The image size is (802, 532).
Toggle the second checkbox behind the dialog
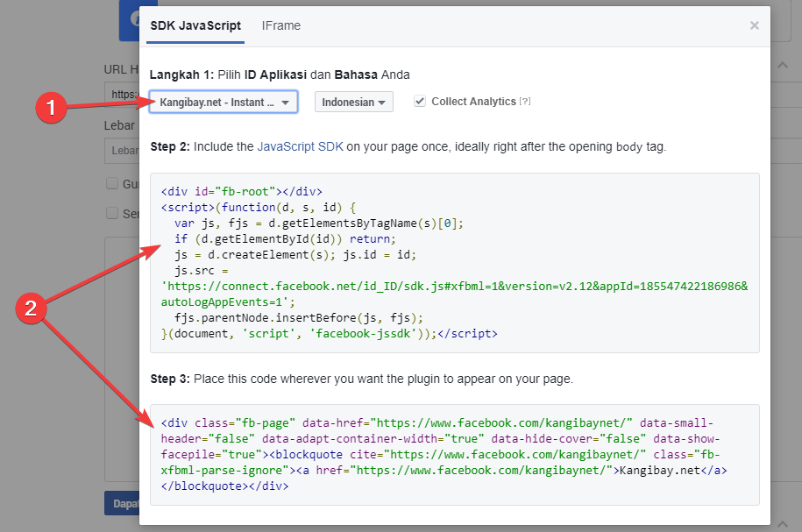tap(112, 213)
